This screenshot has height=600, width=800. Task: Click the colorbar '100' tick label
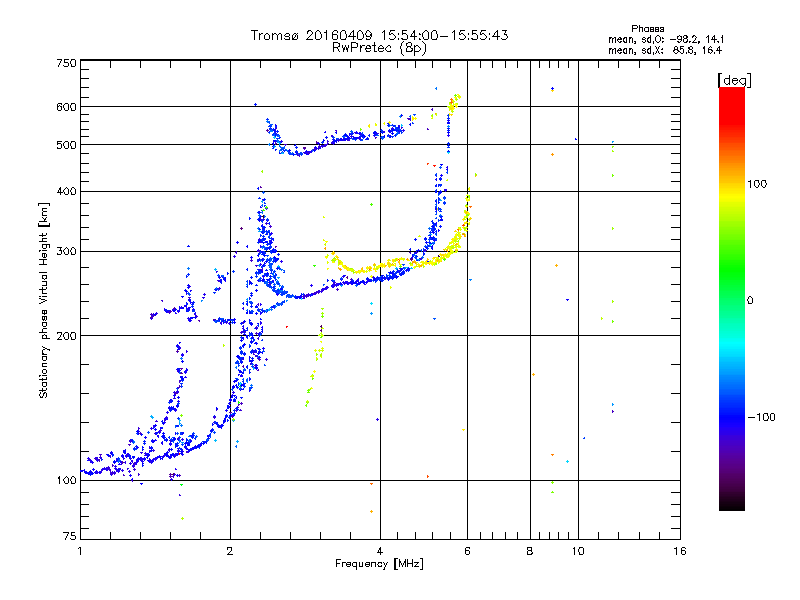pyautogui.click(x=757, y=184)
